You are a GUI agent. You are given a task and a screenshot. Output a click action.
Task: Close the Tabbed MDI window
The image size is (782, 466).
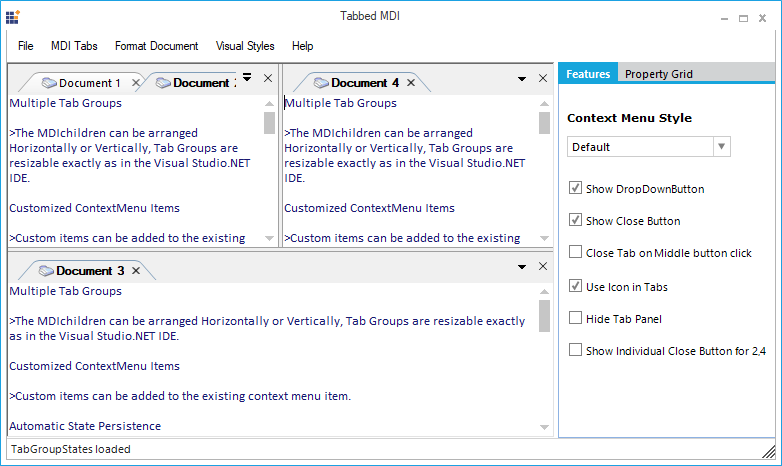click(x=762, y=18)
